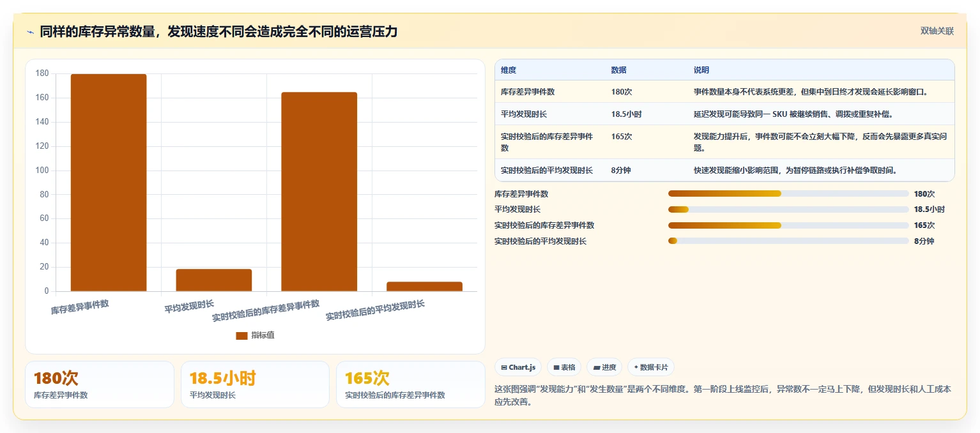Viewport: 980px width, 433px height.
Task: Click the 实时校验后的平均发现时长 chart bar
Action: tap(425, 287)
